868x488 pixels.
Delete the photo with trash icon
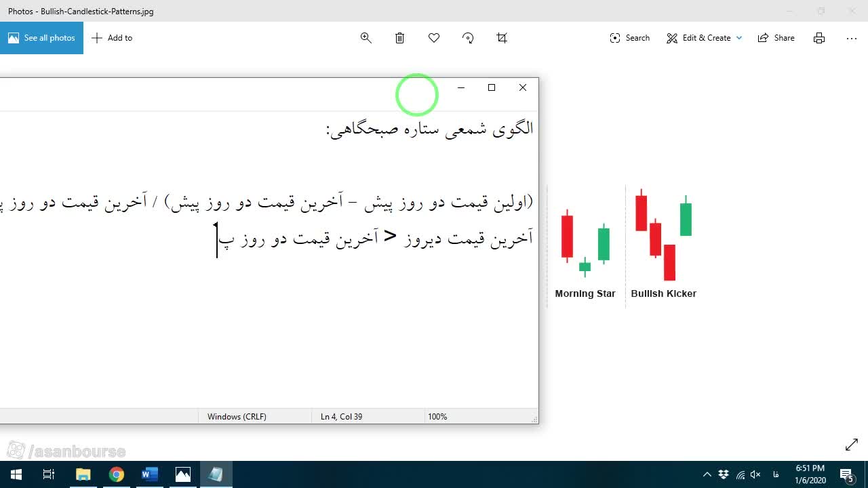click(400, 38)
